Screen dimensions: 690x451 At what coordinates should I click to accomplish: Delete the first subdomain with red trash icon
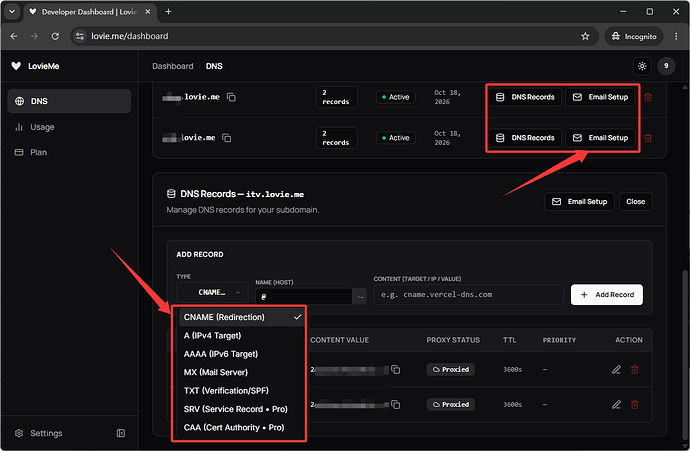pyautogui.click(x=648, y=97)
